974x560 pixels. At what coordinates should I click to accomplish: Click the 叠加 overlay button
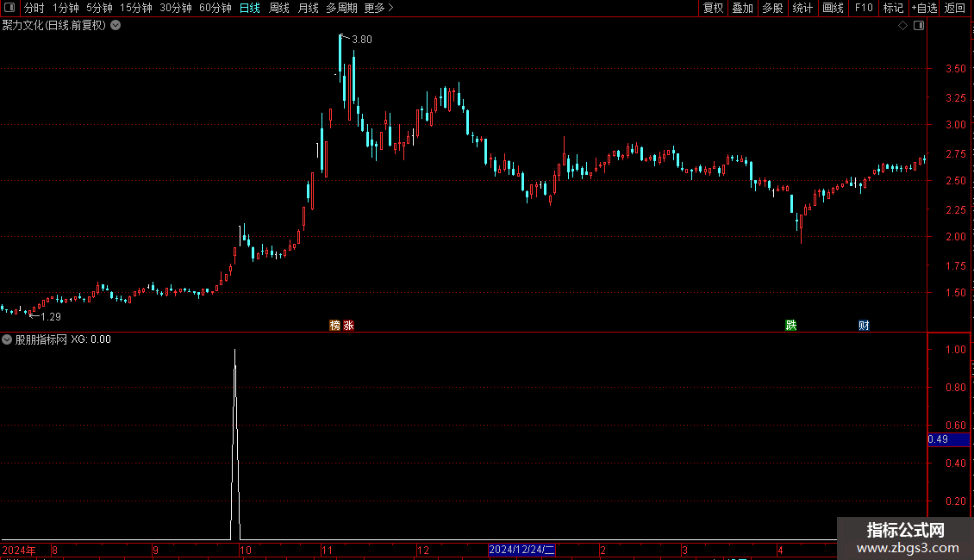742,8
